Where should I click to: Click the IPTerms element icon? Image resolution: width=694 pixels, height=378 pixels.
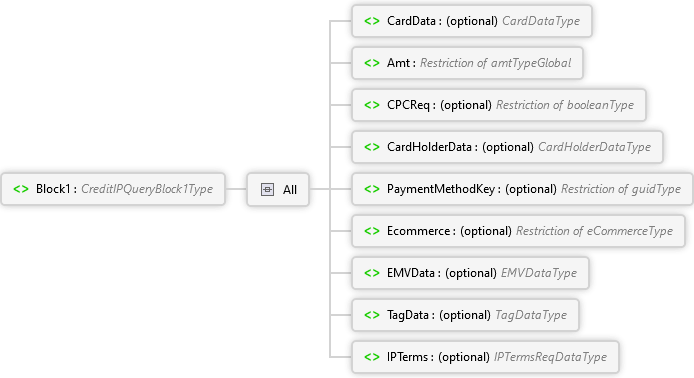tap(372, 357)
